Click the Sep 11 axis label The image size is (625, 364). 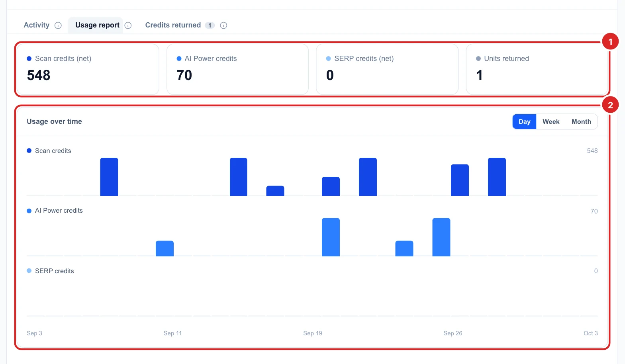(172, 333)
